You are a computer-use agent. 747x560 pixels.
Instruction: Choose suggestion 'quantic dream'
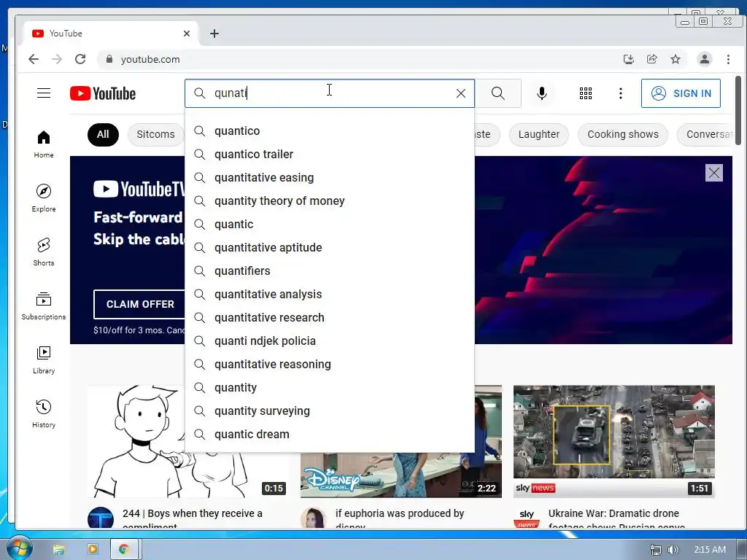pos(330,435)
